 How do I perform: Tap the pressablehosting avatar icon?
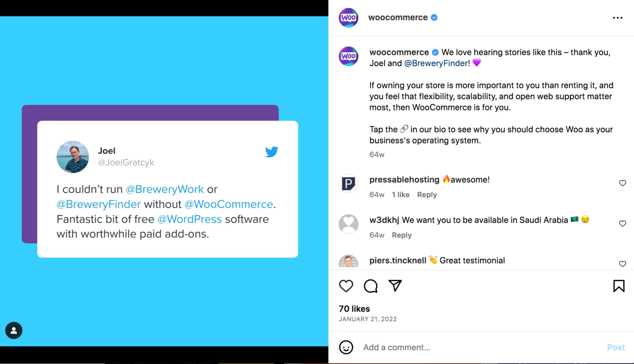348,183
